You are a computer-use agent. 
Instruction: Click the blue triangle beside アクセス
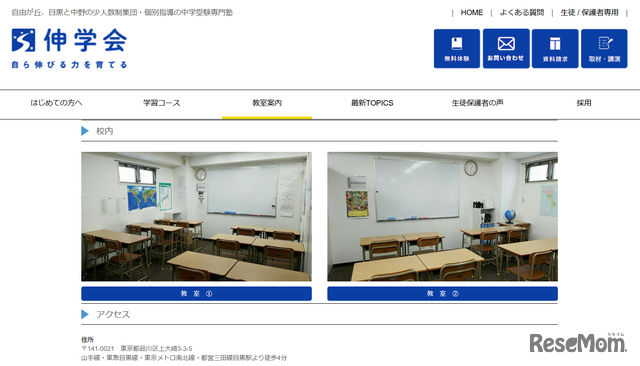(85, 314)
